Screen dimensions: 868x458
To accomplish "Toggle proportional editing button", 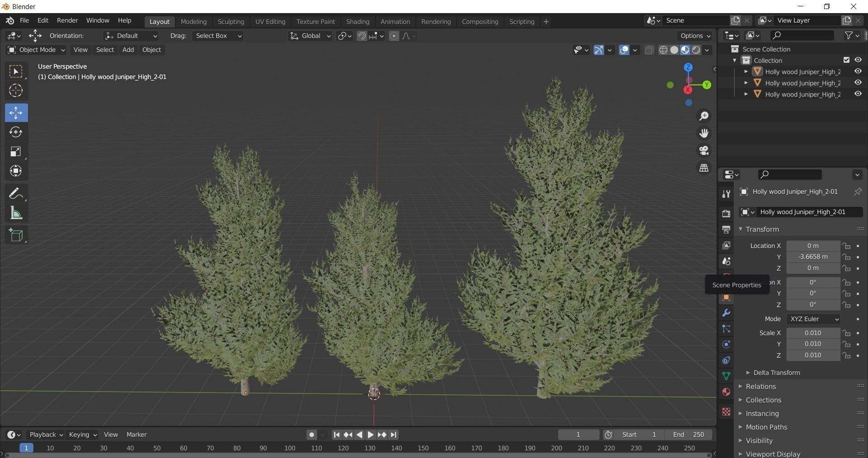I will (394, 36).
